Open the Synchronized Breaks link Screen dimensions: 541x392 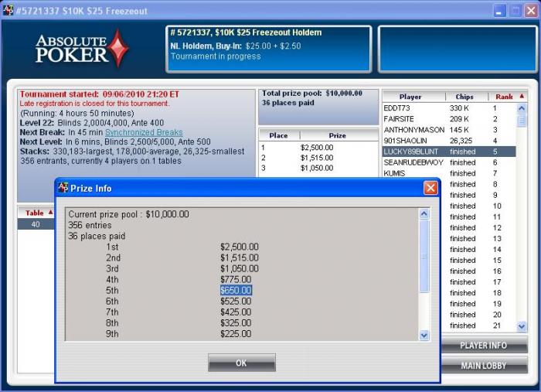[x=144, y=132]
